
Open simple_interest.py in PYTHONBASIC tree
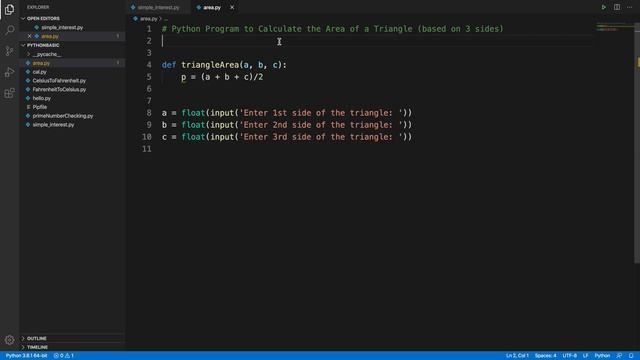click(x=53, y=125)
